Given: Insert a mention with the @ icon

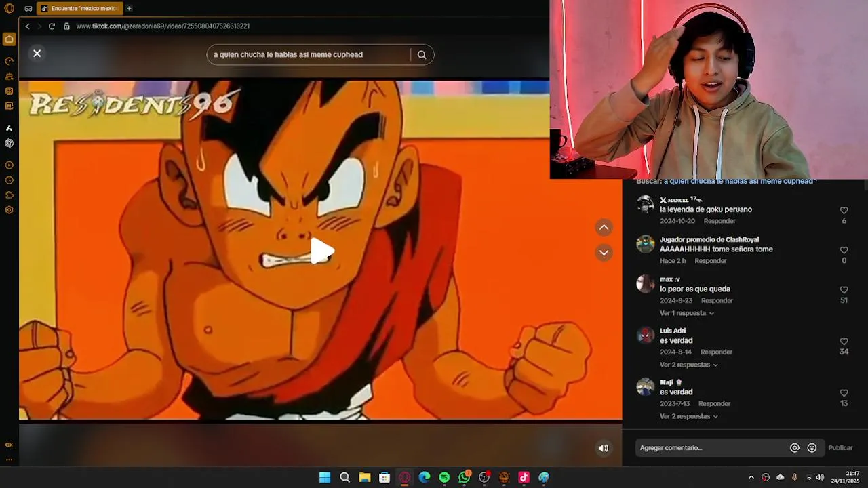Looking at the screenshot, I should click(795, 448).
